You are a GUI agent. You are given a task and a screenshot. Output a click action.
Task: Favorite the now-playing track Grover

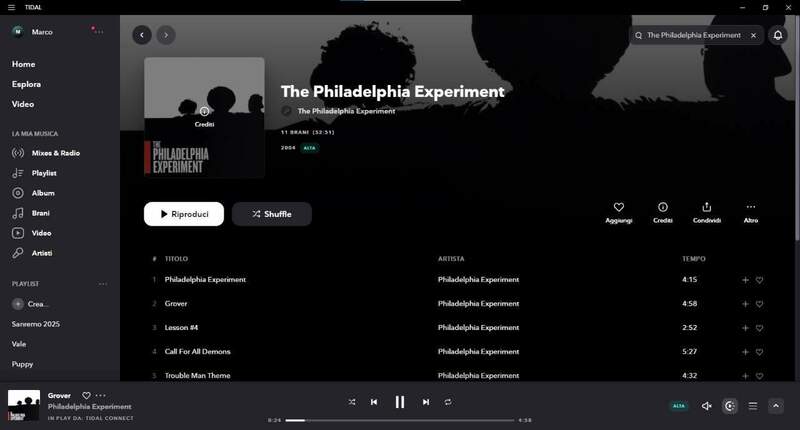tap(86, 395)
